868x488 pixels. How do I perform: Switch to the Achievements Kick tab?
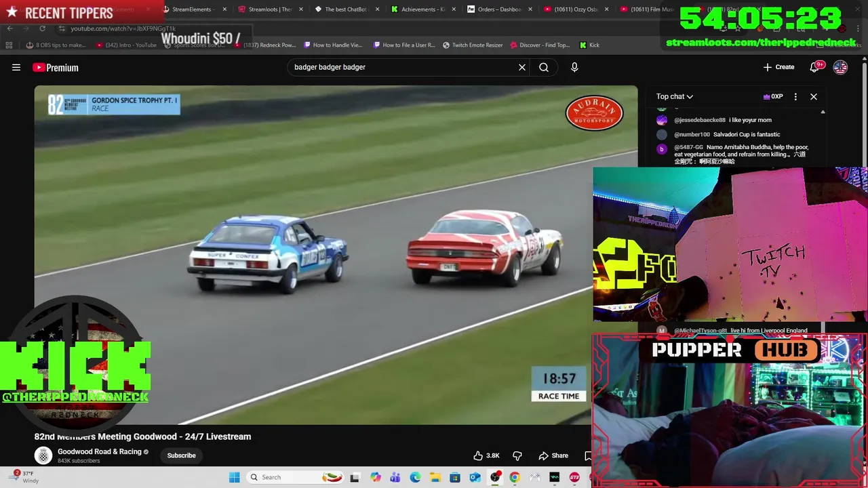(x=422, y=9)
